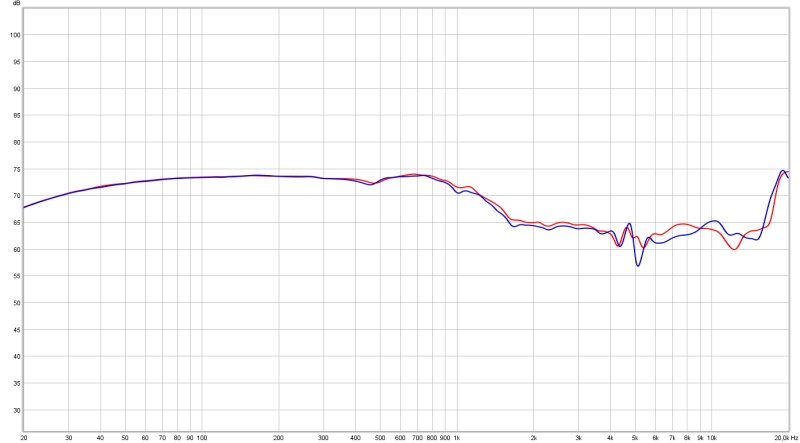The image size is (800, 443).
Task: Click the curve start at 20 Hz
Action: point(24,207)
